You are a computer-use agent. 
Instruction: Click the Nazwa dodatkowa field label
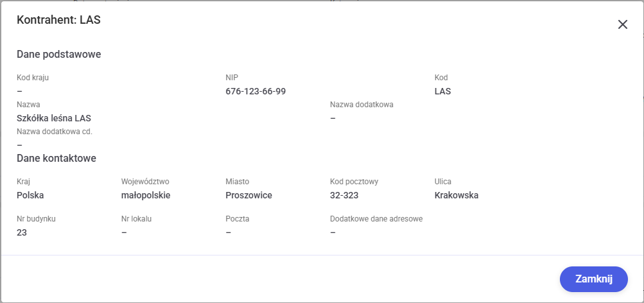pyautogui.click(x=361, y=105)
